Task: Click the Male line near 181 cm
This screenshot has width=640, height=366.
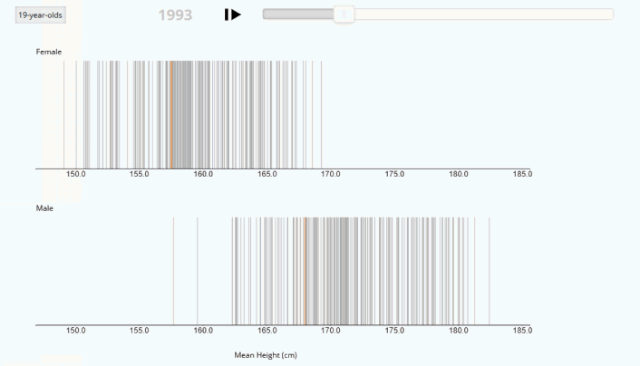Action: [474, 271]
